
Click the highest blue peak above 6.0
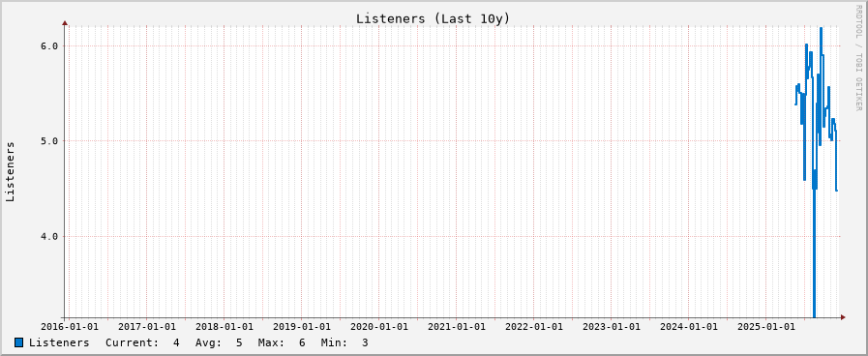pos(821,29)
